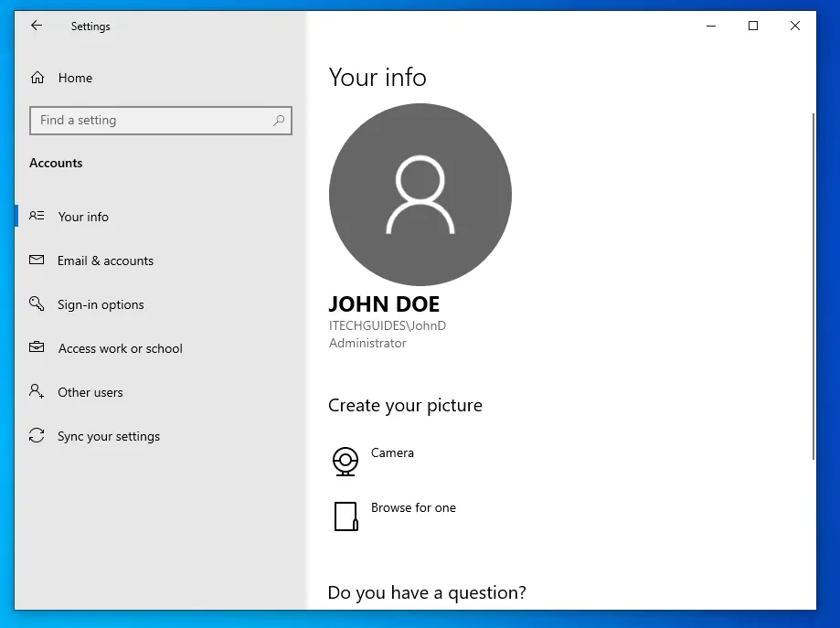Click the Email & accounts envelope icon
This screenshot has width=840, height=628.
click(x=37, y=260)
